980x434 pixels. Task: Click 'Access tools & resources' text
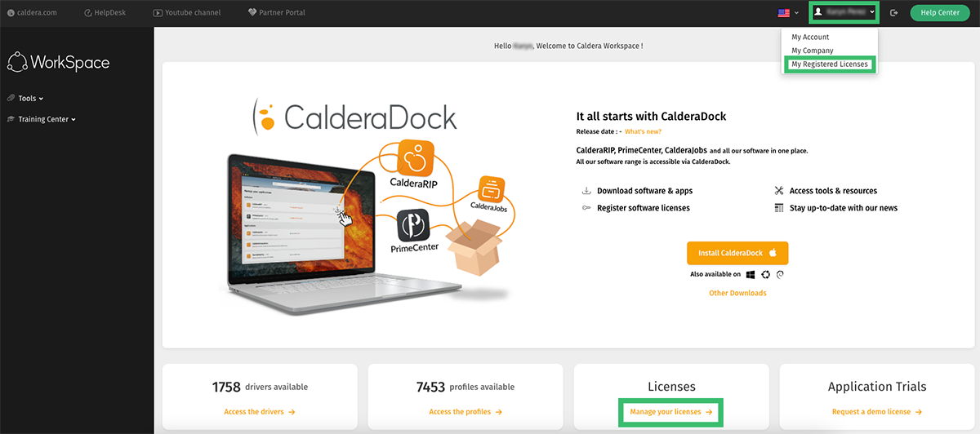pos(833,191)
